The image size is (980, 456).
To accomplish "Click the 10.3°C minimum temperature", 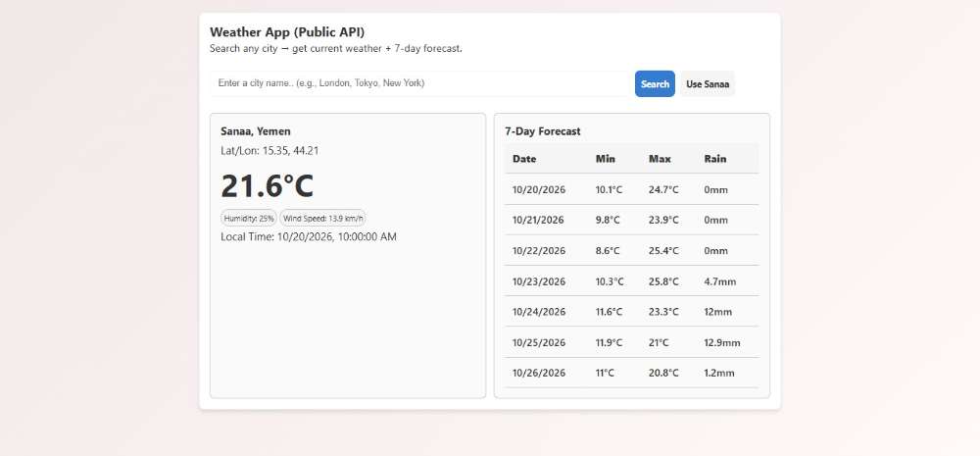I will tap(610, 281).
